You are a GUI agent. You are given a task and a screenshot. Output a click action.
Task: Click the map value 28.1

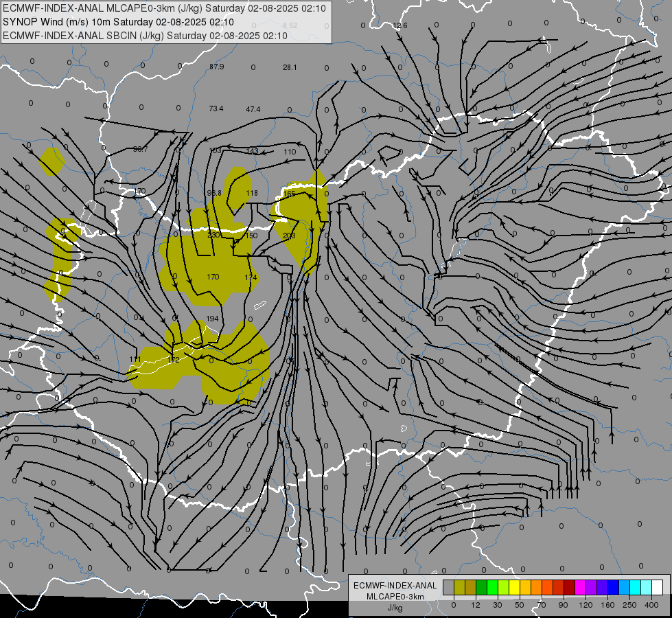click(290, 67)
